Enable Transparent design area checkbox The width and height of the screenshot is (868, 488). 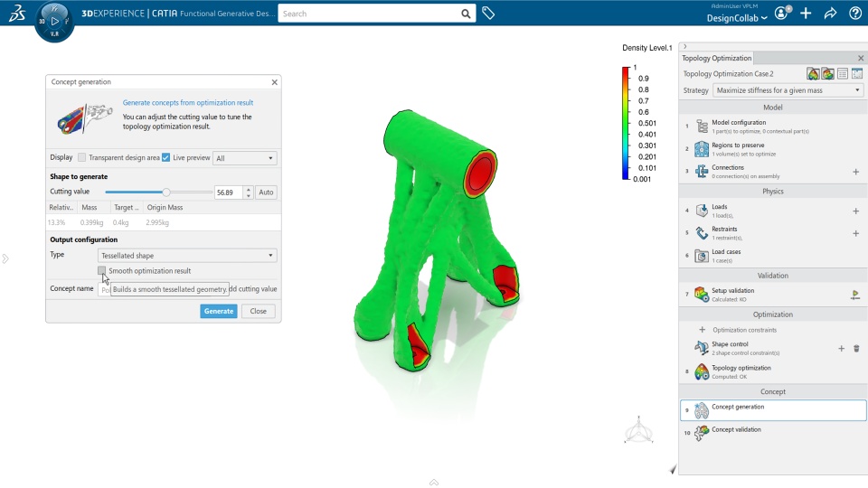point(82,157)
